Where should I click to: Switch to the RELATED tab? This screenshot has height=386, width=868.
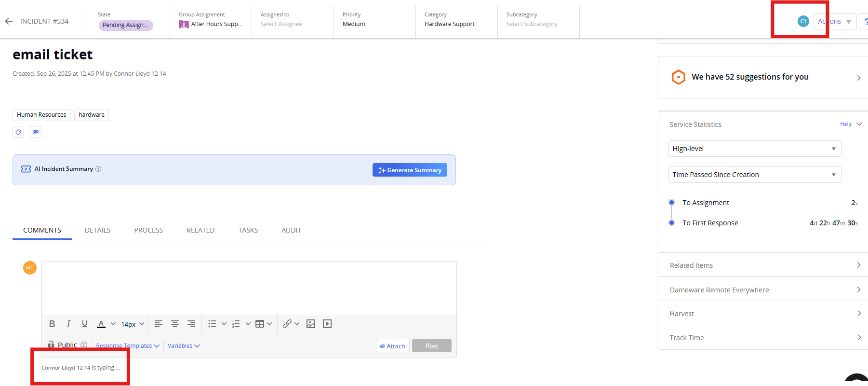(200, 230)
